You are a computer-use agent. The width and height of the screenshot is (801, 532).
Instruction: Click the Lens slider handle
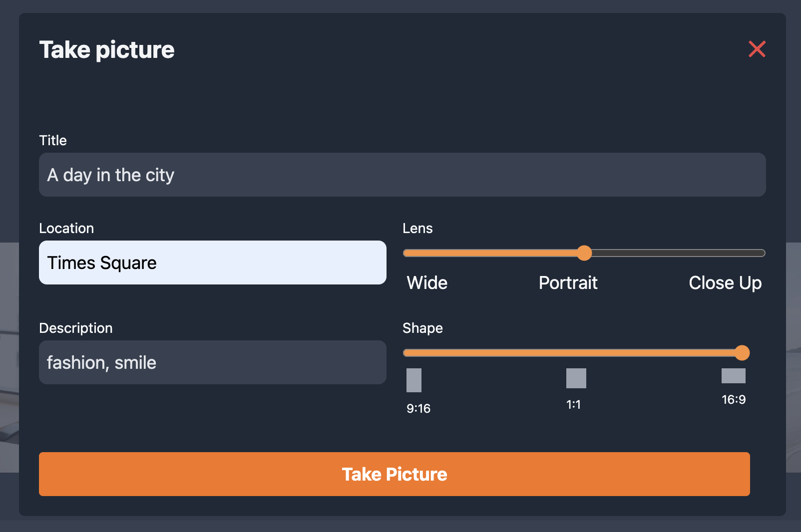coord(584,253)
